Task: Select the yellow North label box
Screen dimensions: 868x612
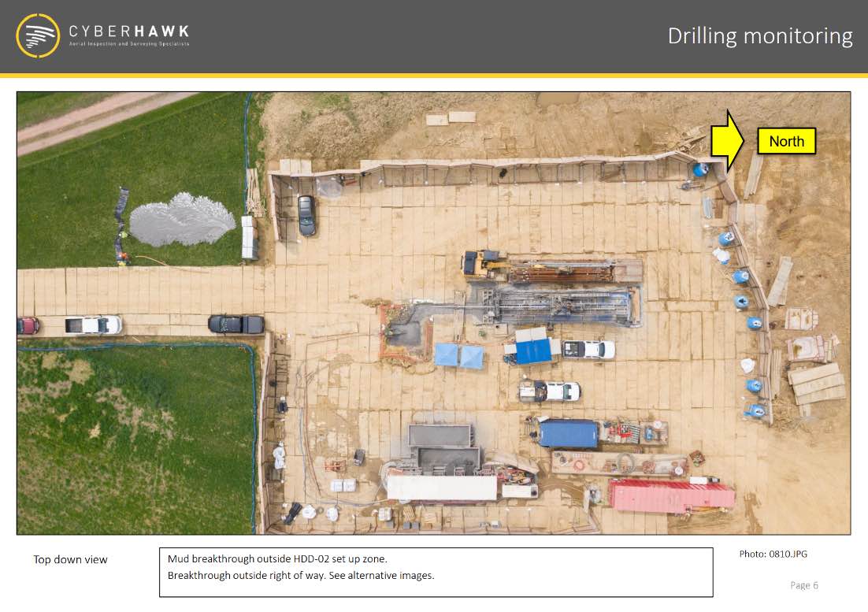Action: click(x=786, y=141)
